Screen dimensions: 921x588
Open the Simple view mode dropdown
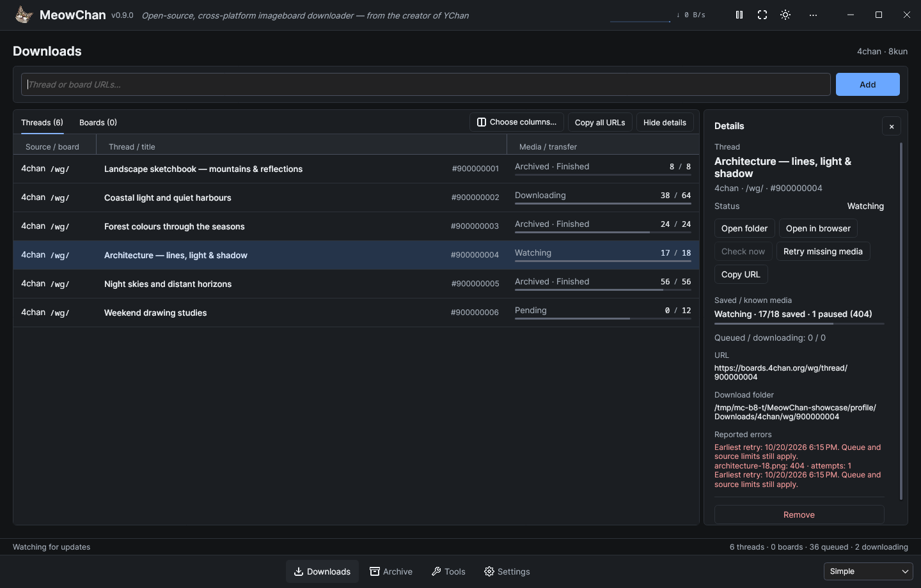(x=868, y=571)
